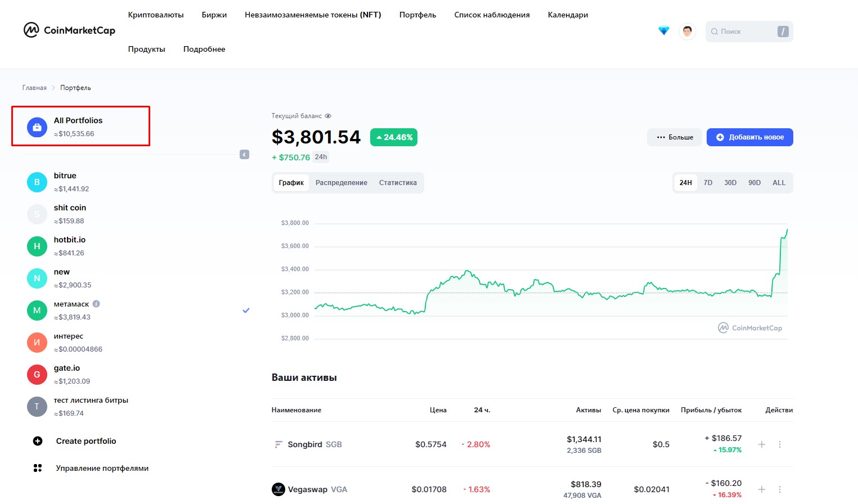Click the 24.46% change badge
The height and width of the screenshot is (504, 858).
click(x=394, y=137)
